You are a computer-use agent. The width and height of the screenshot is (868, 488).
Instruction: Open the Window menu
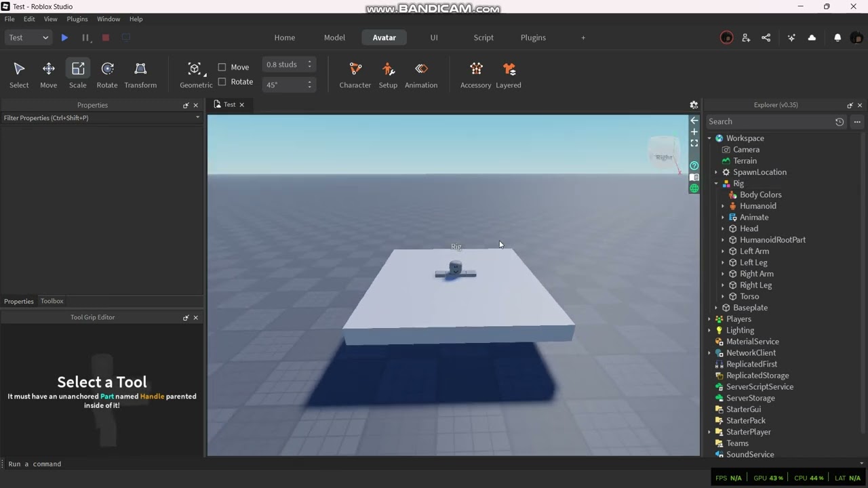[108, 19]
